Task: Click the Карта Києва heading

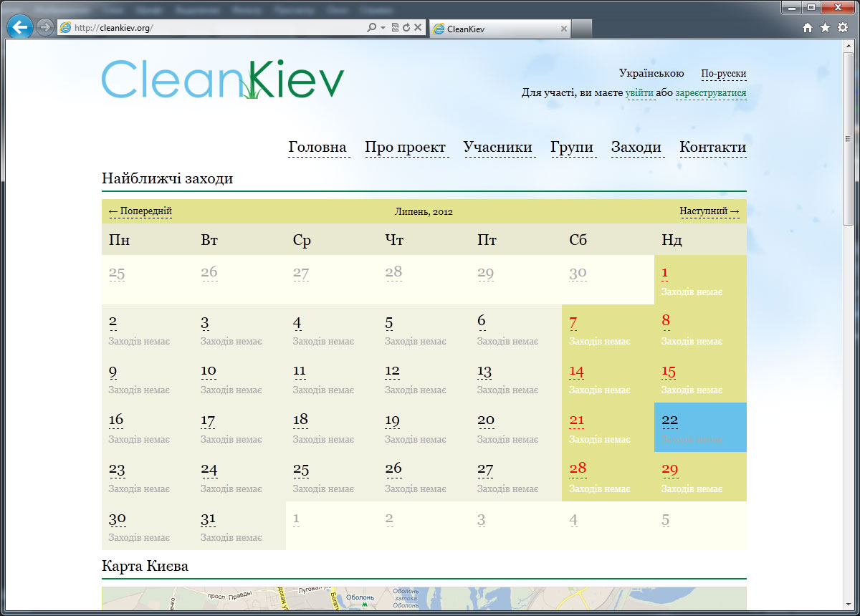Action: 145,567
